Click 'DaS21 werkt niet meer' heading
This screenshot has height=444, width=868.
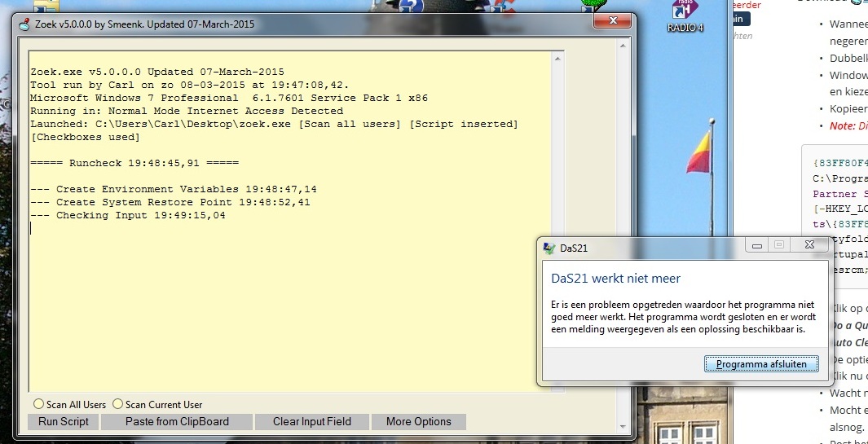[x=615, y=278]
